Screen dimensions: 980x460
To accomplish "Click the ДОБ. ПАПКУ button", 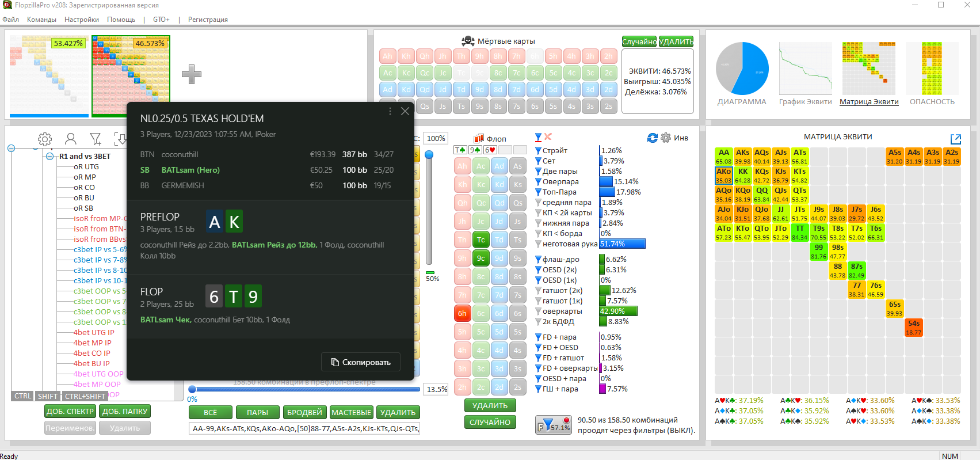I will (x=125, y=411).
